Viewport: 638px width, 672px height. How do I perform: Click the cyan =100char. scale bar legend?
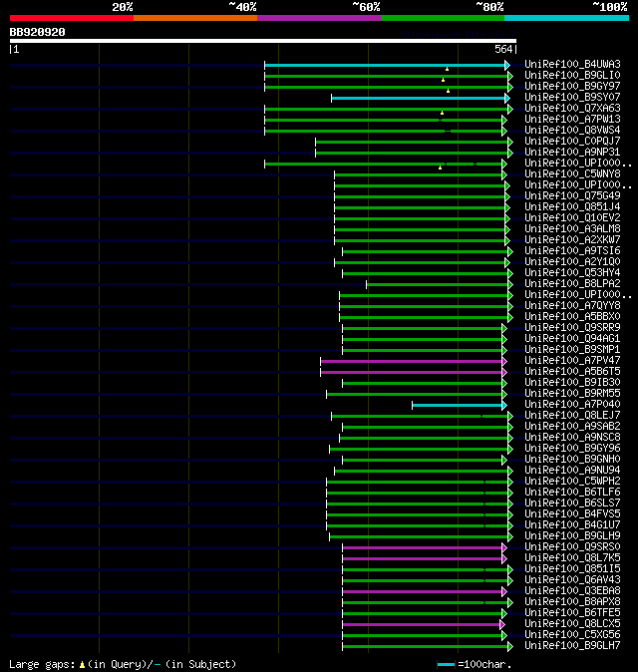(446, 665)
